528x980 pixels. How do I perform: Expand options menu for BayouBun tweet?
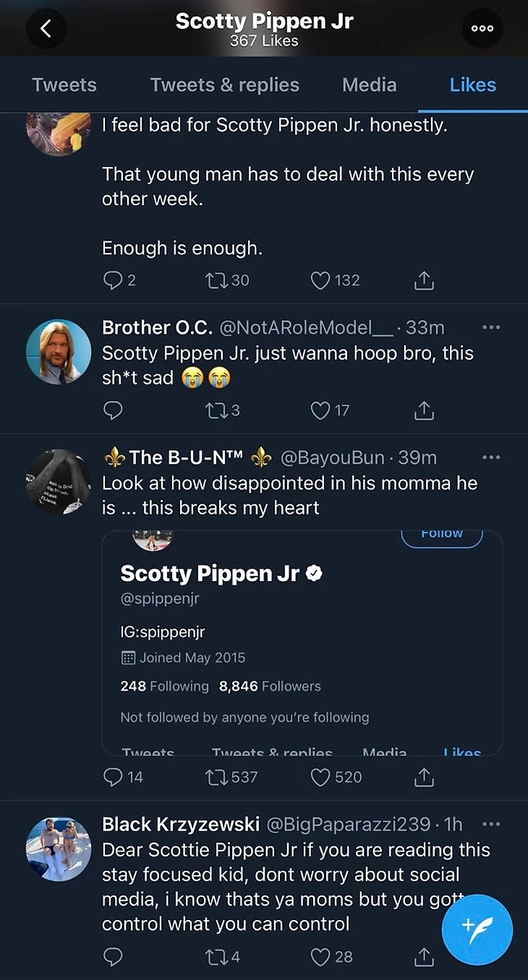(491, 457)
